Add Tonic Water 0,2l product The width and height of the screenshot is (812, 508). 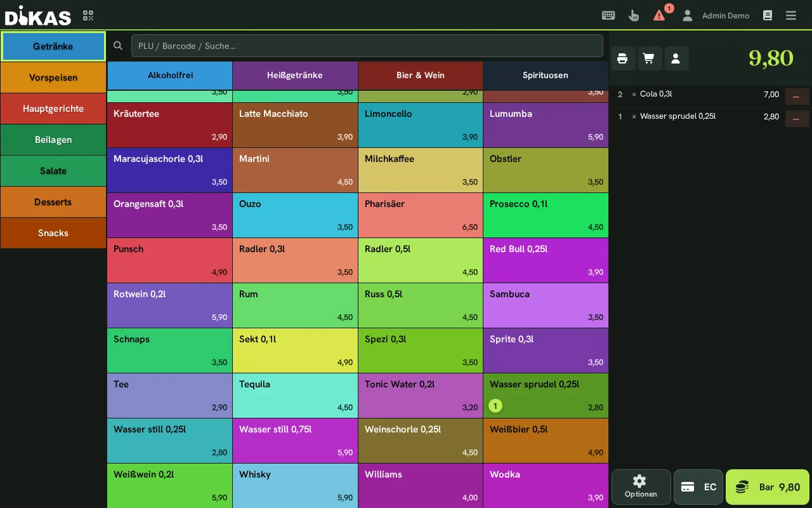tap(421, 396)
